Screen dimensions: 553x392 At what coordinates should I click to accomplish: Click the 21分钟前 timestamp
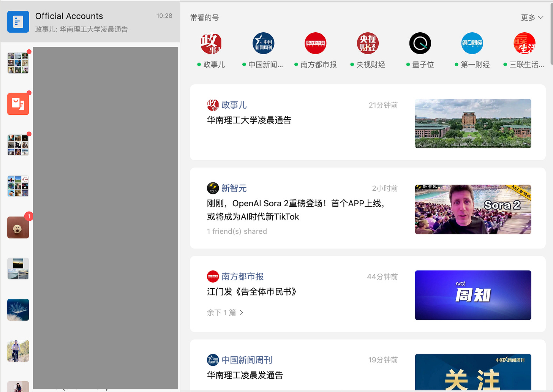383,105
